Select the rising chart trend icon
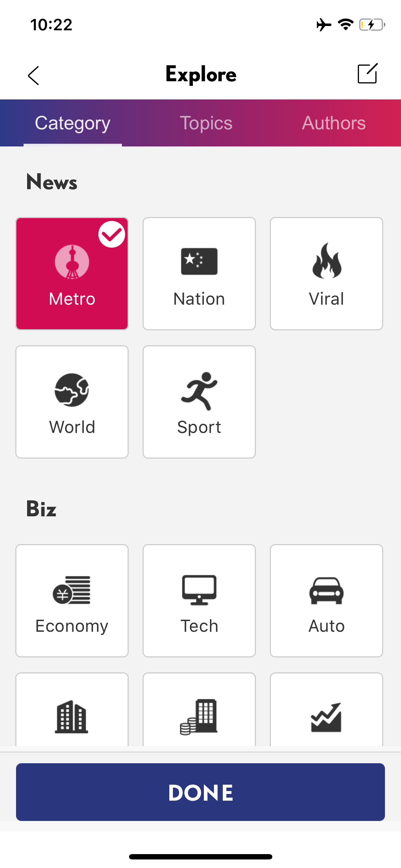401x868 pixels. tap(327, 717)
